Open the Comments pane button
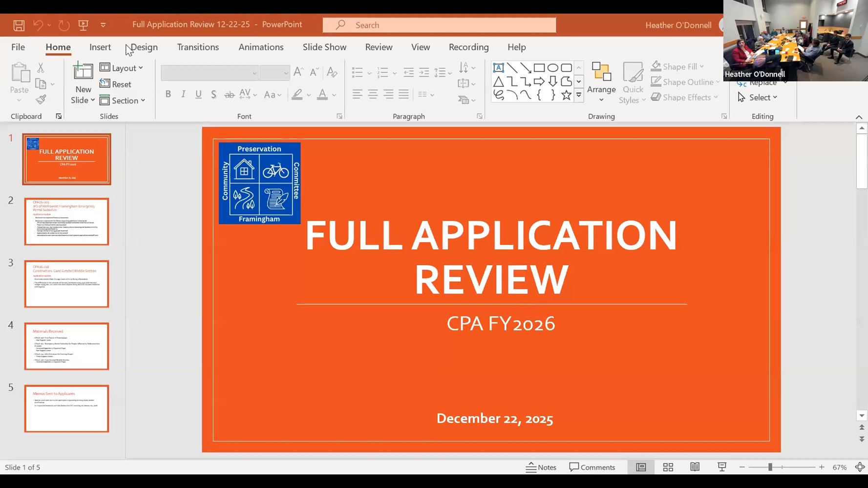Viewport: 868px width, 488px height. pyautogui.click(x=592, y=467)
